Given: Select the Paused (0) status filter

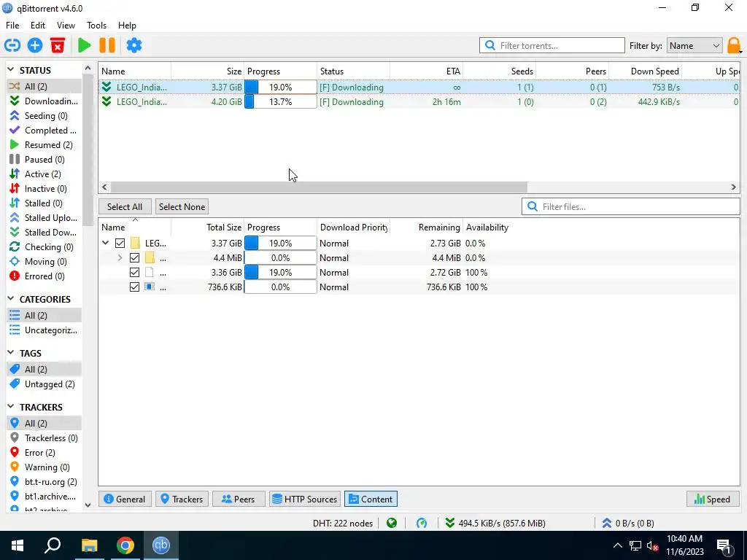Looking at the screenshot, I should (x=44, y=160).
